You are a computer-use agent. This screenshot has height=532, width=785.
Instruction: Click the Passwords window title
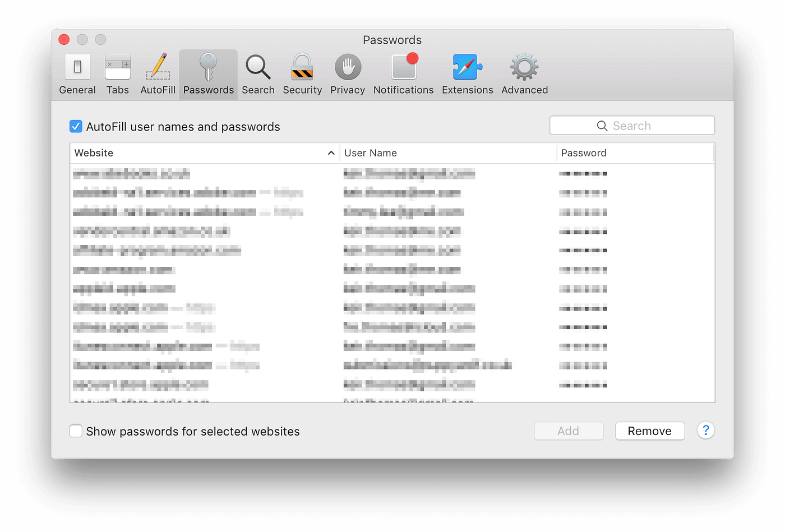click(392, 40)
